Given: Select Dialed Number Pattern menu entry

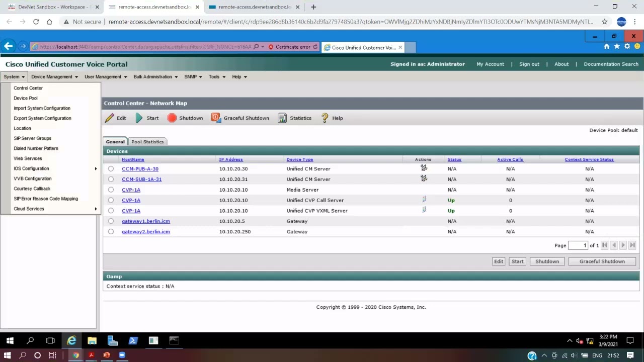Looking at the screenshot, I should 36,148.
